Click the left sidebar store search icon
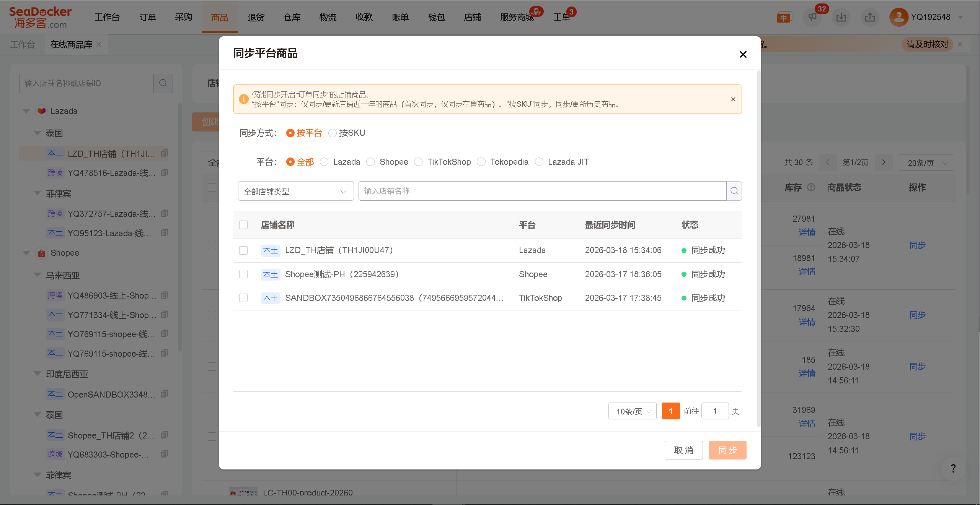This screenshot has width=980, height=505. pyautogui.click(x=163, y=83)
